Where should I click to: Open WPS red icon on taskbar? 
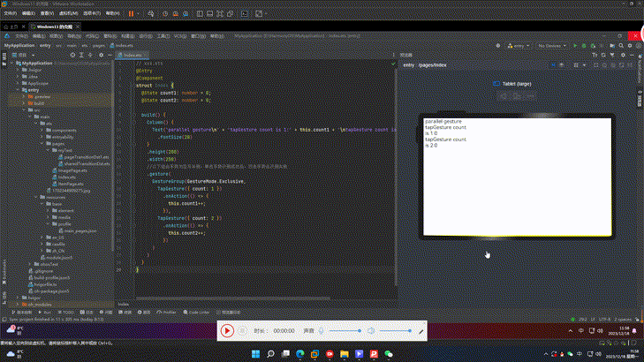374,354
